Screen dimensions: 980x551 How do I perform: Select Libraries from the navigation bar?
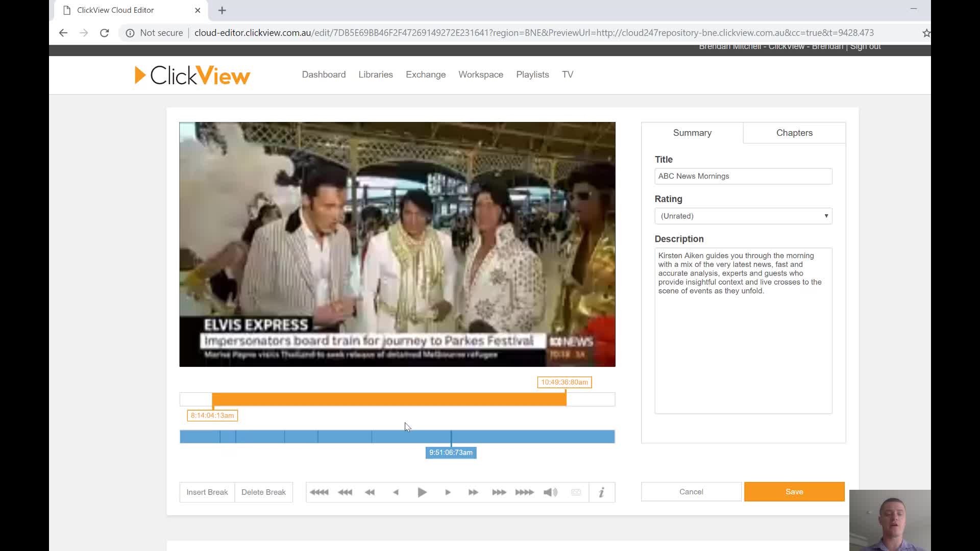375,74
